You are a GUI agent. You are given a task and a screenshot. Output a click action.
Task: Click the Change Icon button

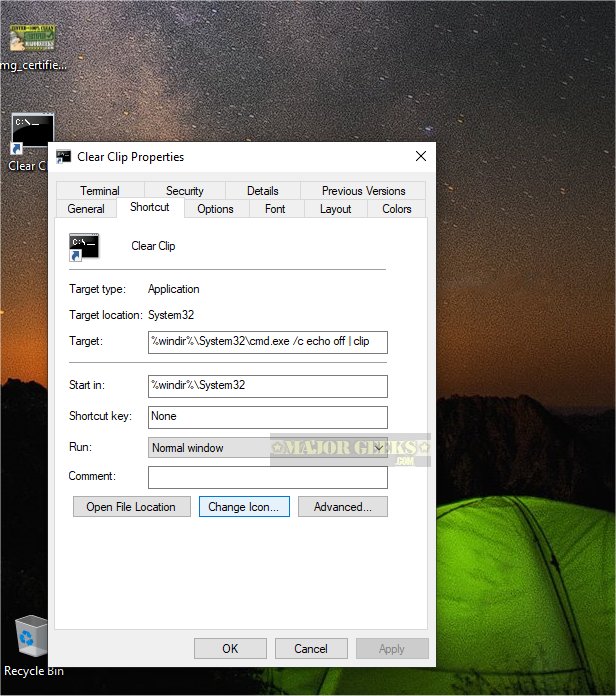(244, 507)
